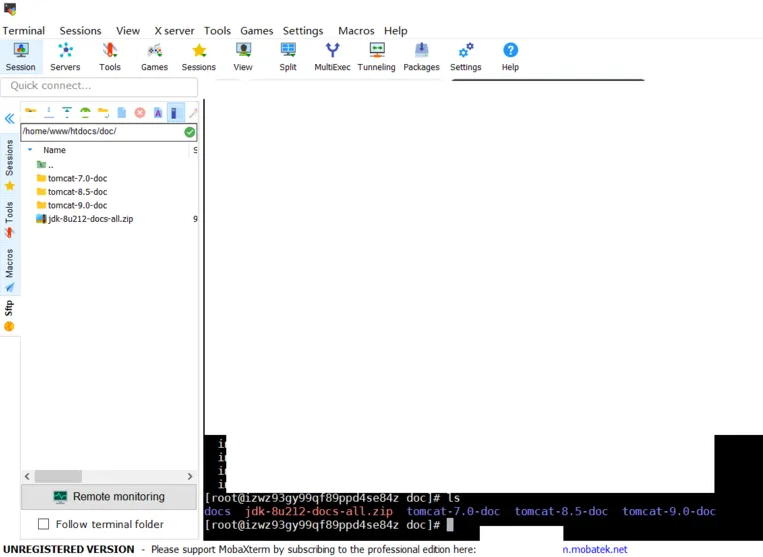Enable Follow terminal folder checkbox
The width and height of the screenshot is (763, 557).
tap(43, 524)
